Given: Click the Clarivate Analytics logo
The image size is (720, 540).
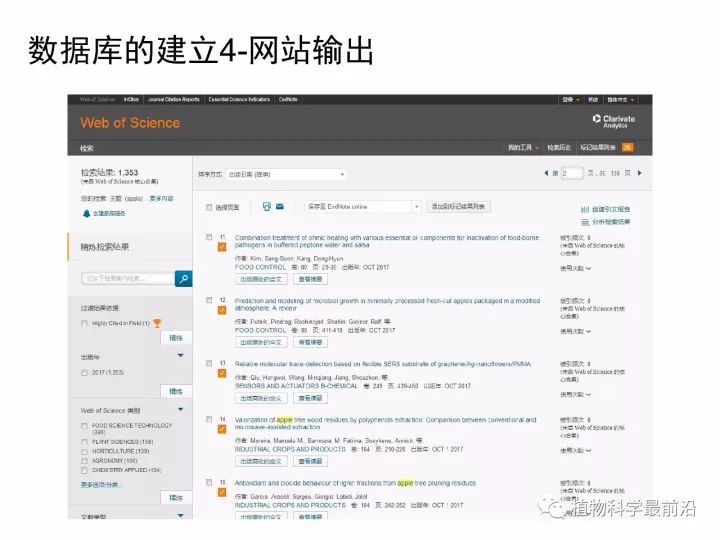Looking at the screenshot, I should pos(612,122).
